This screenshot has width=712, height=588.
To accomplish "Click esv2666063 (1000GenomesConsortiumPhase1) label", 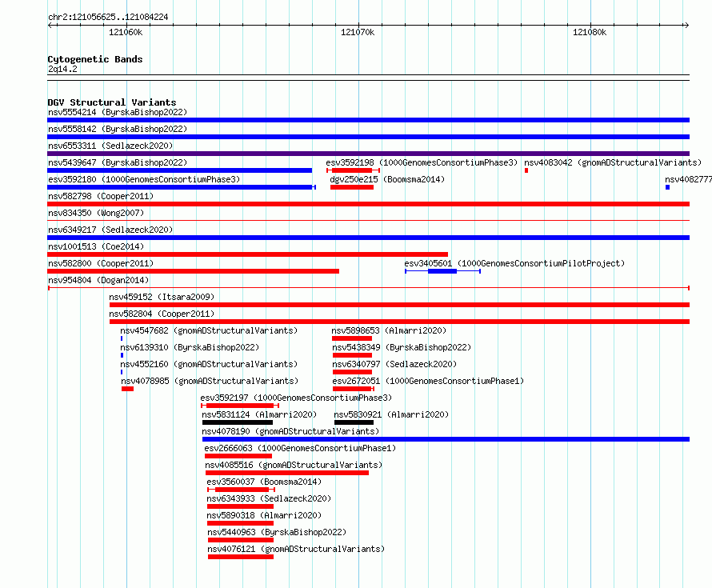I will tap(300, 448).
